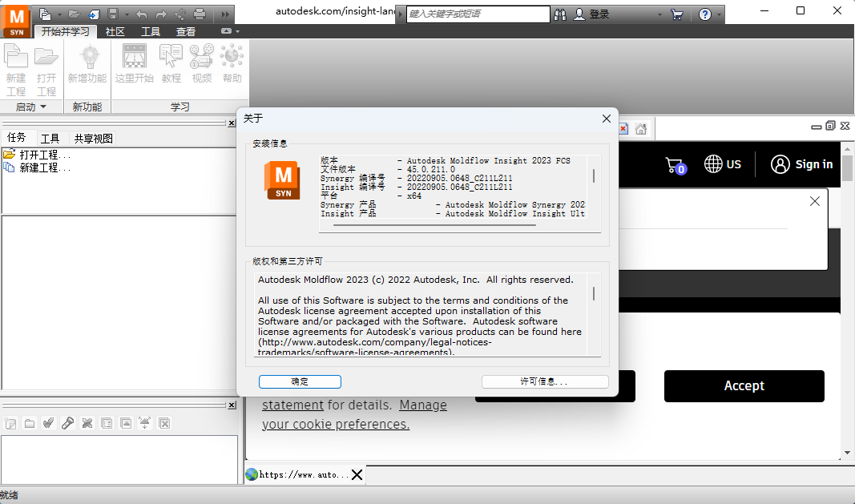Close the 关于 dialog with X

pos(607,119)
